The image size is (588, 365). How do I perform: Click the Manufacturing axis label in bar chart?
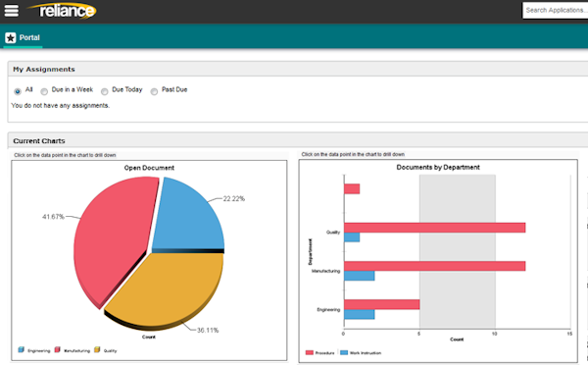pyautogui.click(x=326, y=271)
